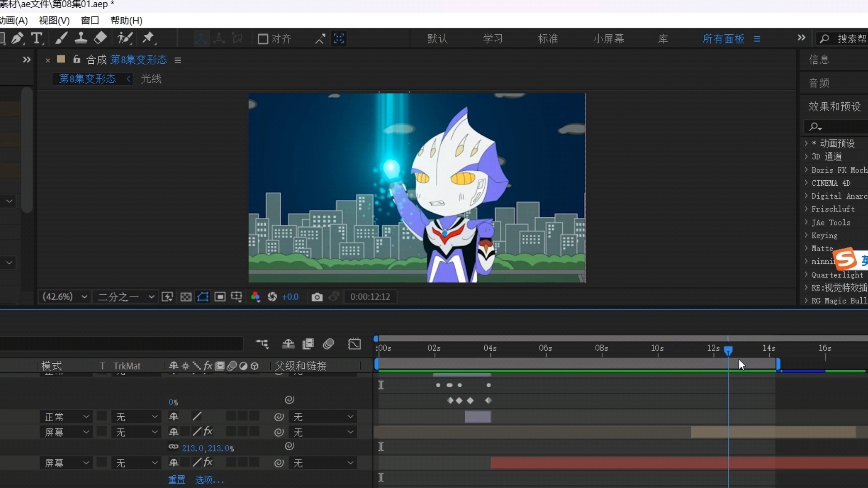Toggle the 对齐 snapping checkbox
Image resolution: width=868 pixels, height=488 pixels.
coord(263,39)
